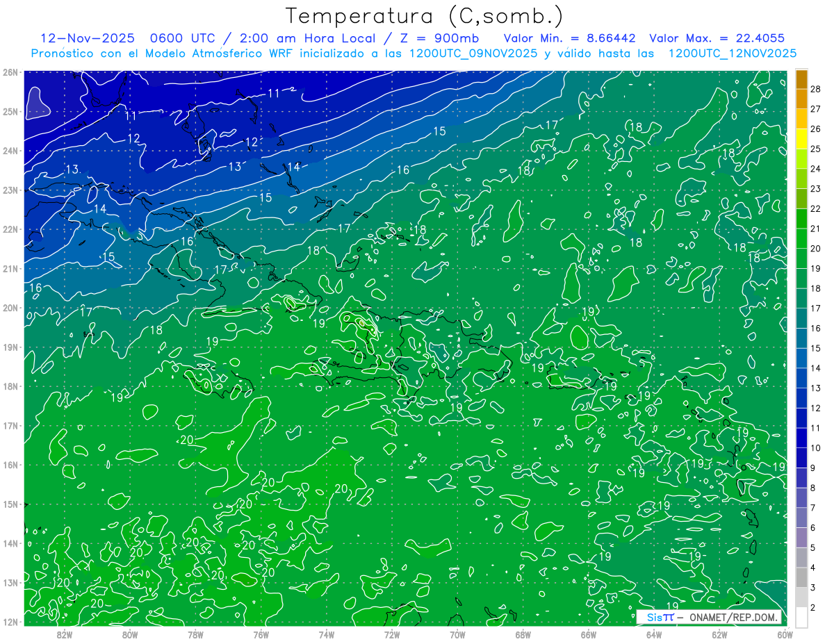Click the 70W longitude axis label
Screen dimensions: 834x644
pyautogui.click(x=457, y=634)
